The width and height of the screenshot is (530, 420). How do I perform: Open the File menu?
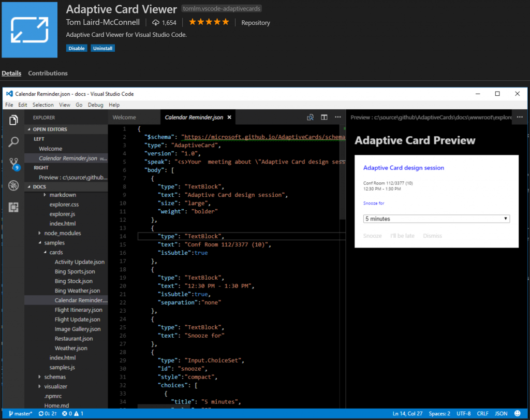tap(9, 105)
